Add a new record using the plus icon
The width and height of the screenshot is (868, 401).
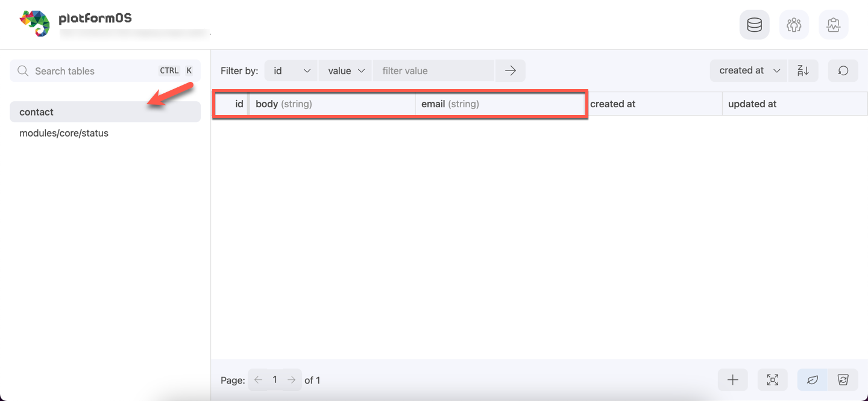tap(732, 379)
